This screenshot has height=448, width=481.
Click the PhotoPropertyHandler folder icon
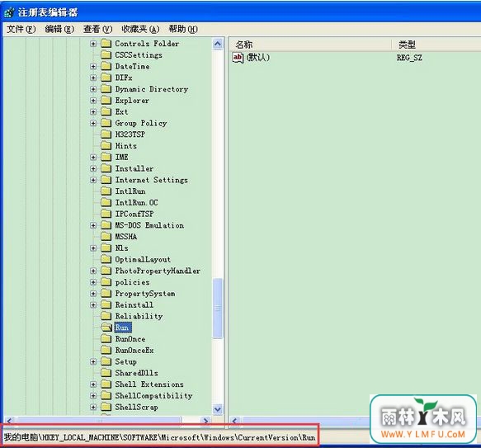[106, 271]
